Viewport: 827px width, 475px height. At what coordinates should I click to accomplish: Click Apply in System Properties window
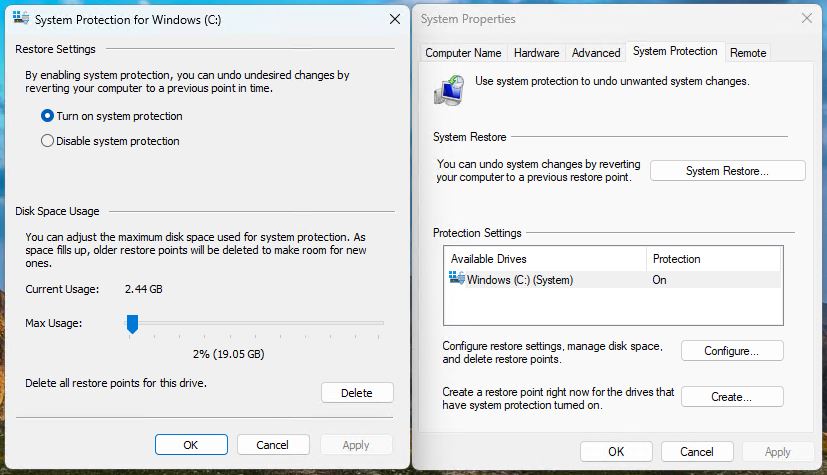pos(777,451)
